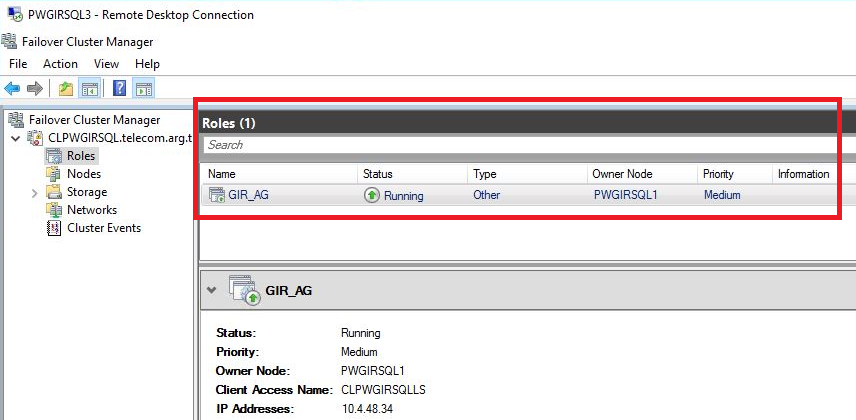Click the CLPWGIRSQL cluster icon in tree
This screenshot has width=856, height=420.
[x=36, y=138]
